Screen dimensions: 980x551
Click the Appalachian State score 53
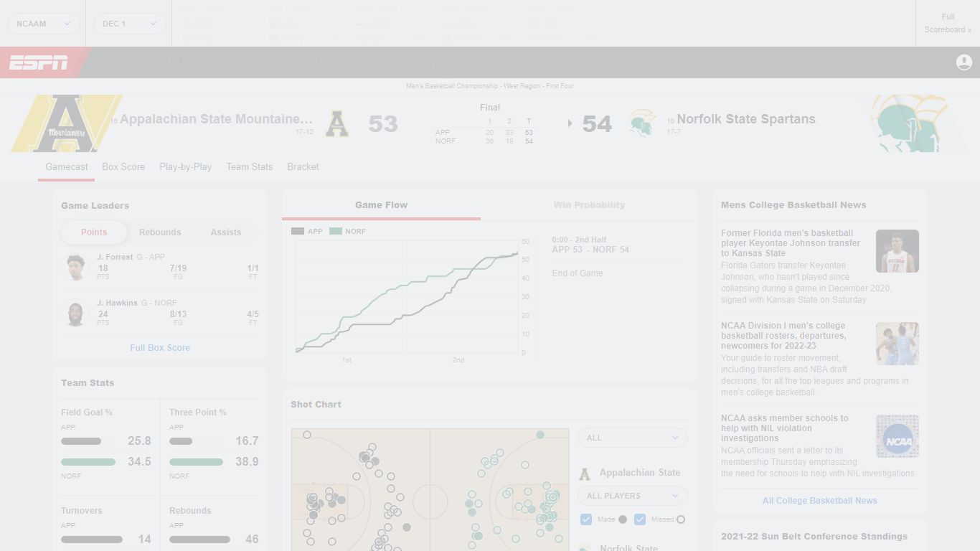383,124
